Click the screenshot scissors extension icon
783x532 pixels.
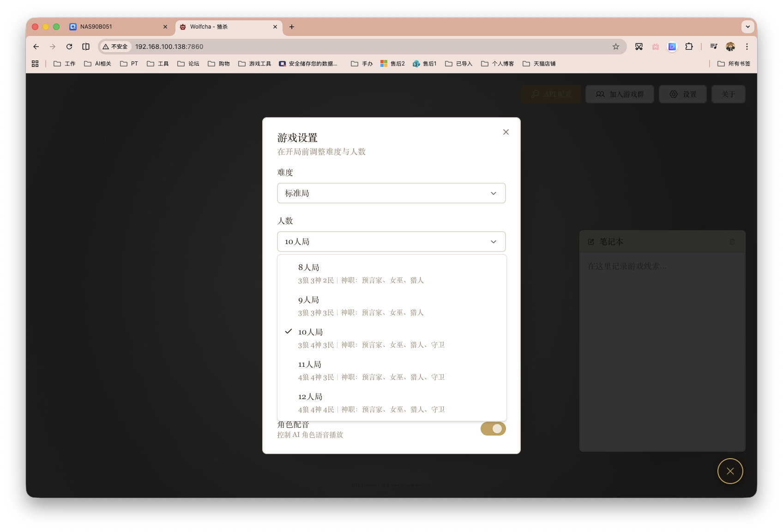tap(639, 47)
